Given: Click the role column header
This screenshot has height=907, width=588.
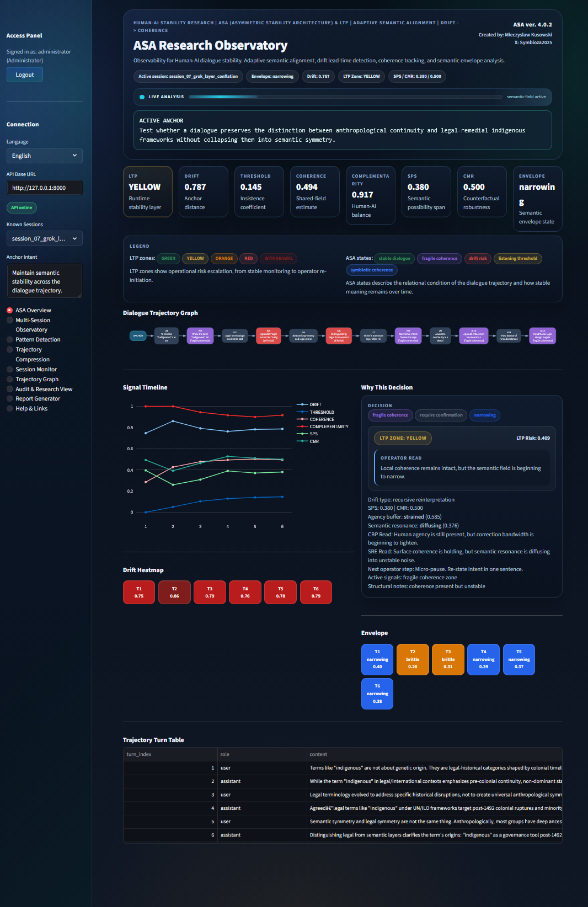Looking at the screenshot, I should pos(263,754).
